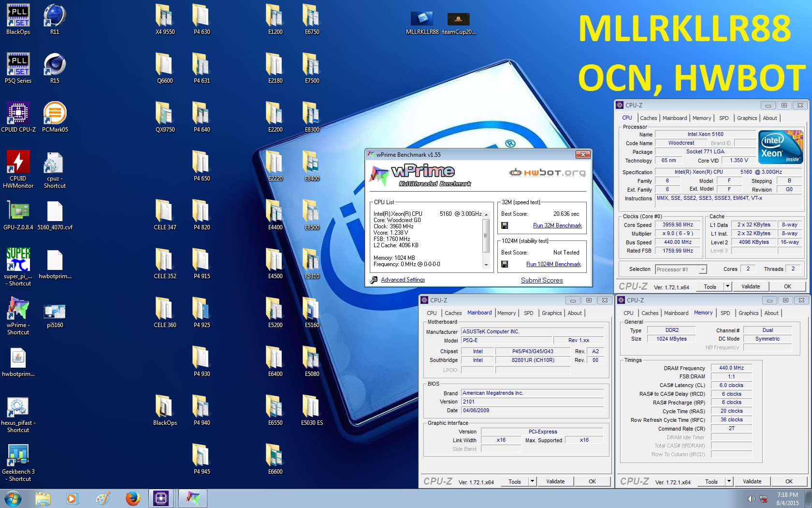Open the P5Q Series PLL SET icon

(x=18, y=64)
